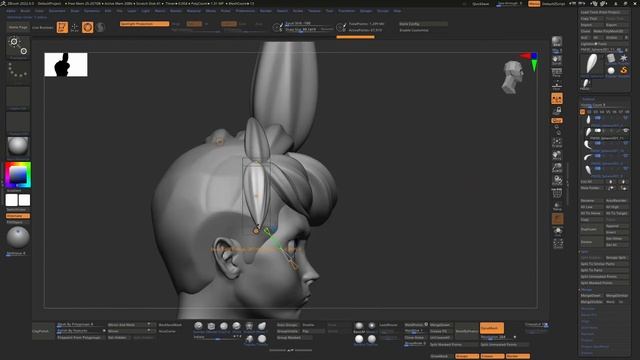Adjust DynaMesh Resolution slider

[495, 337]
